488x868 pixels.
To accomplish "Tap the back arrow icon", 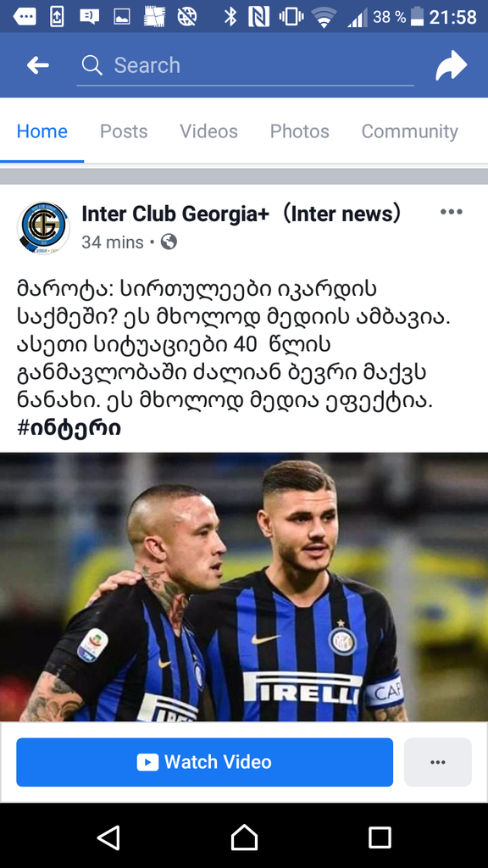I will pos(37,65).
